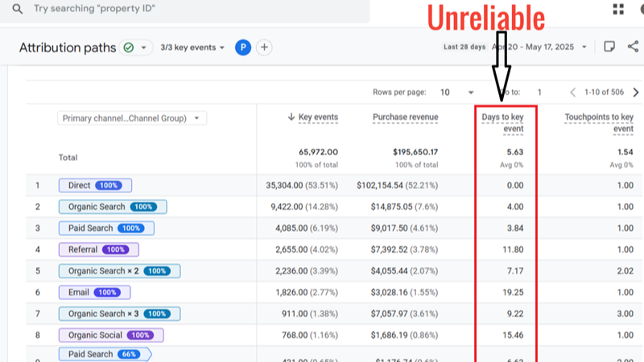Click the 2,655.00 (4.02%) cell
Image resolution: width=644 pixels, height=362 pixels.
[x=307, y=249]
